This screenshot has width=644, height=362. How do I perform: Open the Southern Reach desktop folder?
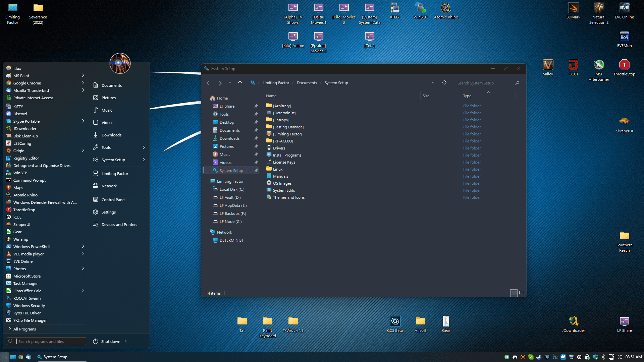tap(624, 241)
